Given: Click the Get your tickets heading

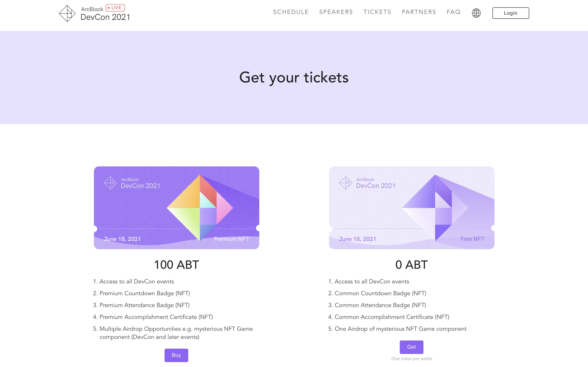Looking at the screenshot, I should [x=294, y=77].
